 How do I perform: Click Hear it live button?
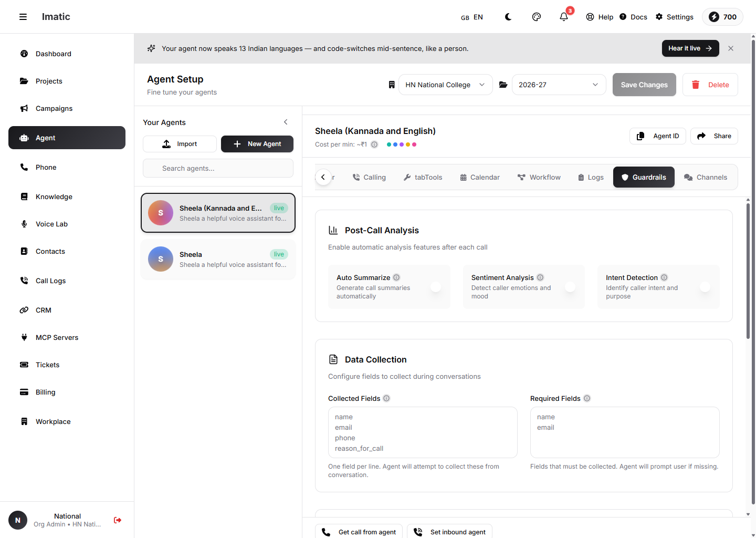690,48
